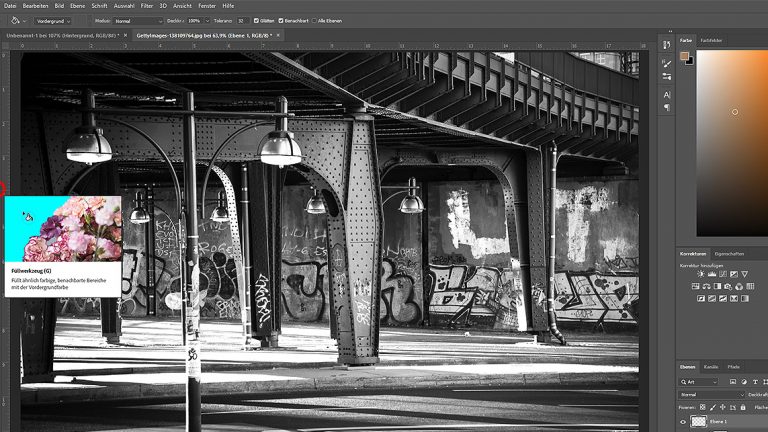Open the History panel icon in side dock
Image resolution: width=768 pixels, height=432 pixels.
pyautogui.click(x=666, y=44)
